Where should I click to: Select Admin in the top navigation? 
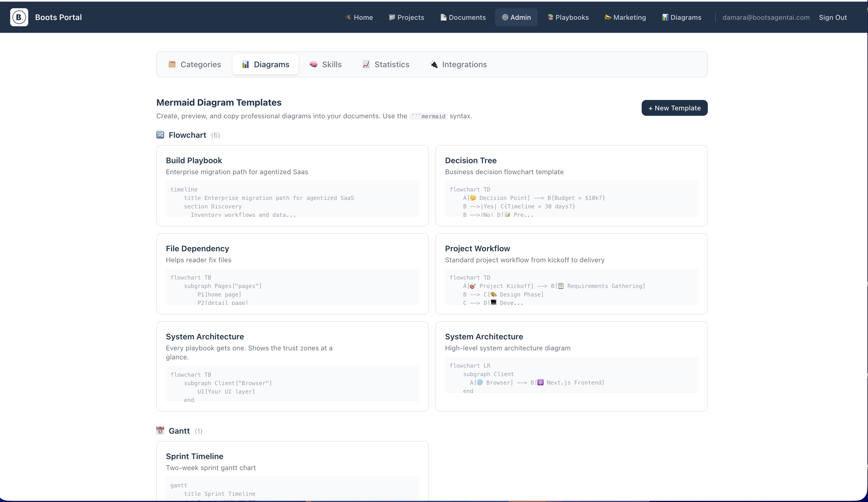pyautogui.click(x=516, y=17)
